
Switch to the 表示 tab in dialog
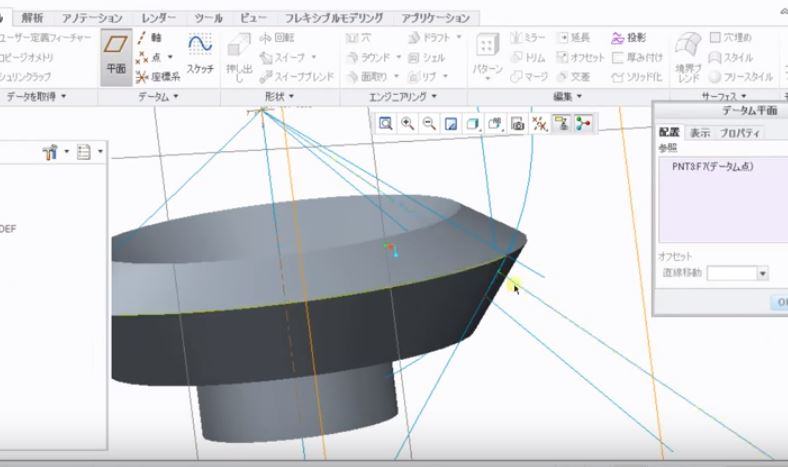(700, 132)
